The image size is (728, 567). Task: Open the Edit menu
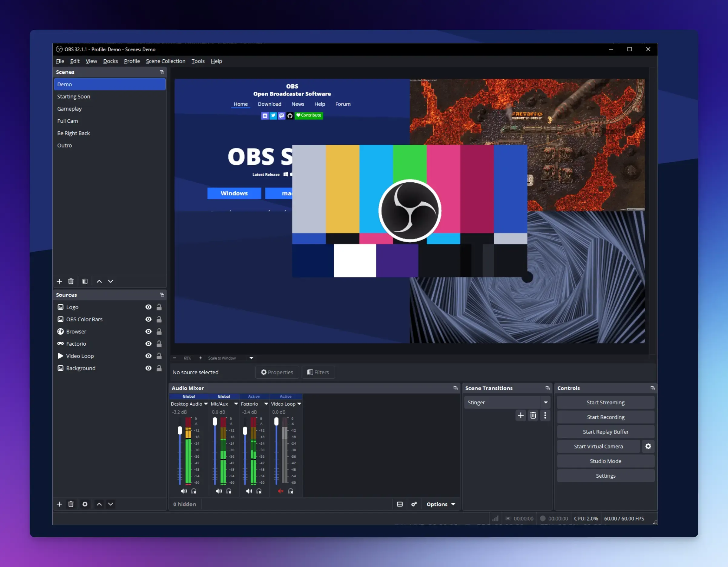(x=75, y=61)
